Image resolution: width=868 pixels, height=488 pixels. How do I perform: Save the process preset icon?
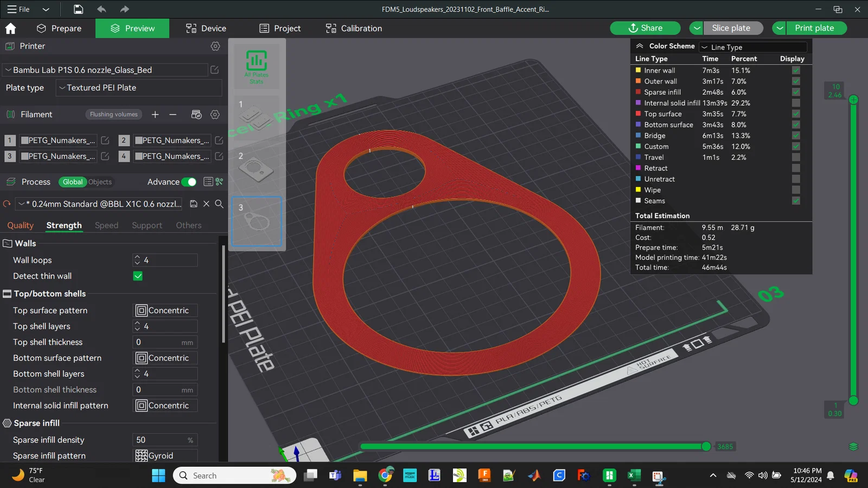coord(194,204)
